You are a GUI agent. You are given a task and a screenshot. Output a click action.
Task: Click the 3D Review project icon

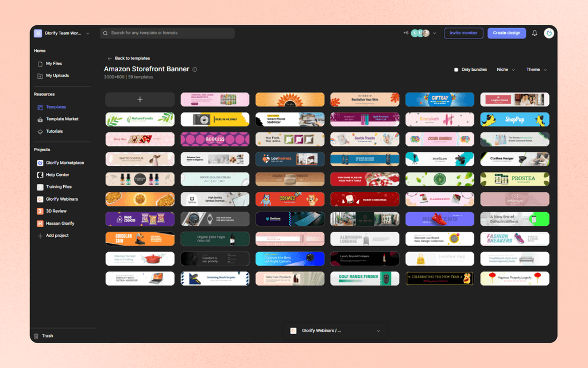pyautogui.click(x=39, y=211)
